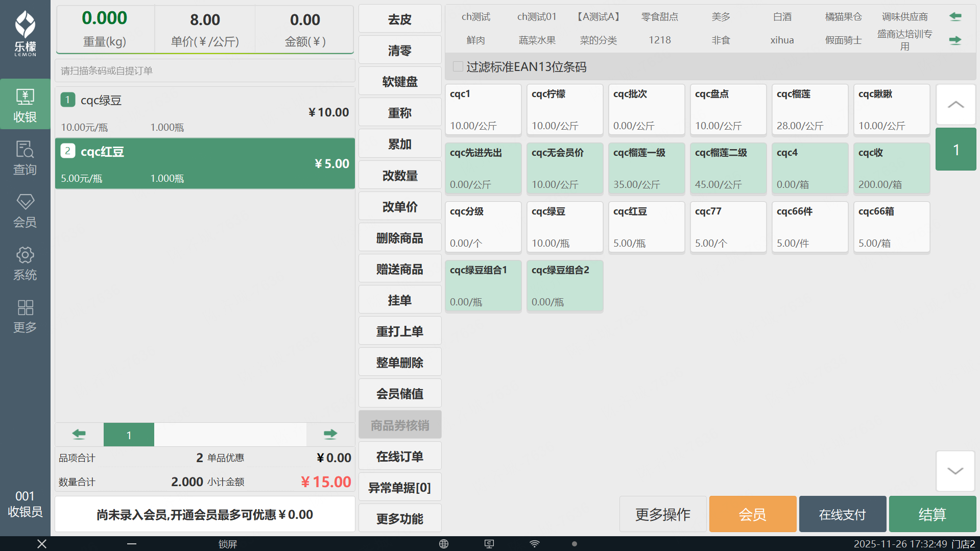The height and width of the screenshot is (551, 980).
Task: Select the 蔬菜水果 category tab
Action: (x=537, y=40)
